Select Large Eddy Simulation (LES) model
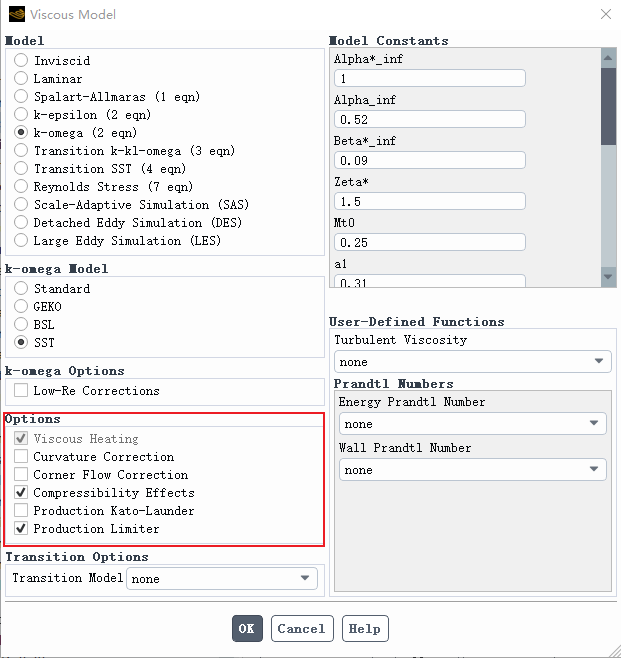The image size is (621, 658). (21, 241)
